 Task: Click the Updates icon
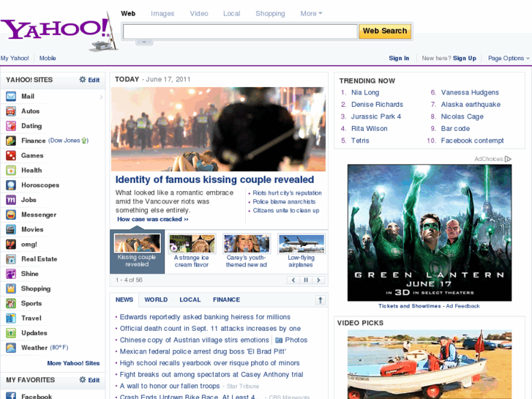click(x=11, y=333)
